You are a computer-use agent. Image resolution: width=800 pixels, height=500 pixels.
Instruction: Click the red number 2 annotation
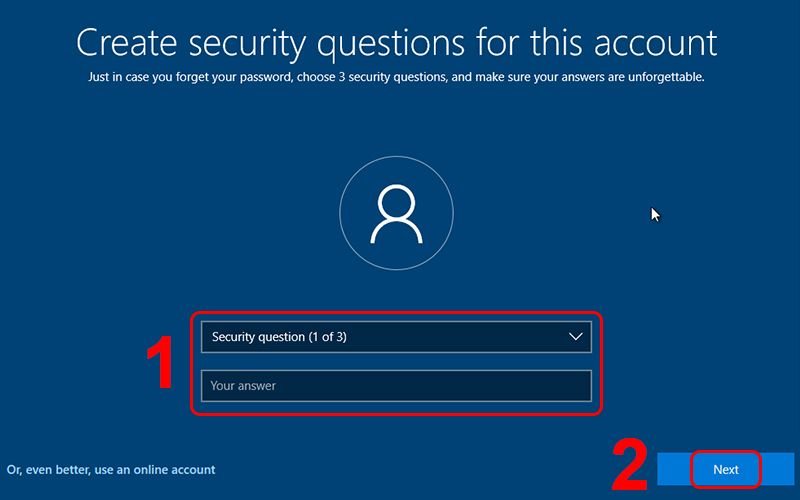(x=629, y=465)
